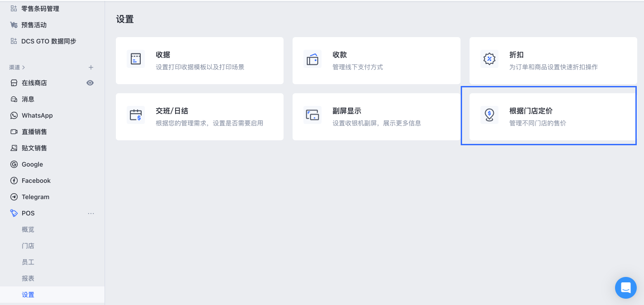The width and height of the screenshot is (644, 305).
Task: Click the Telegram logo icon
Action: tap(14, 197)
